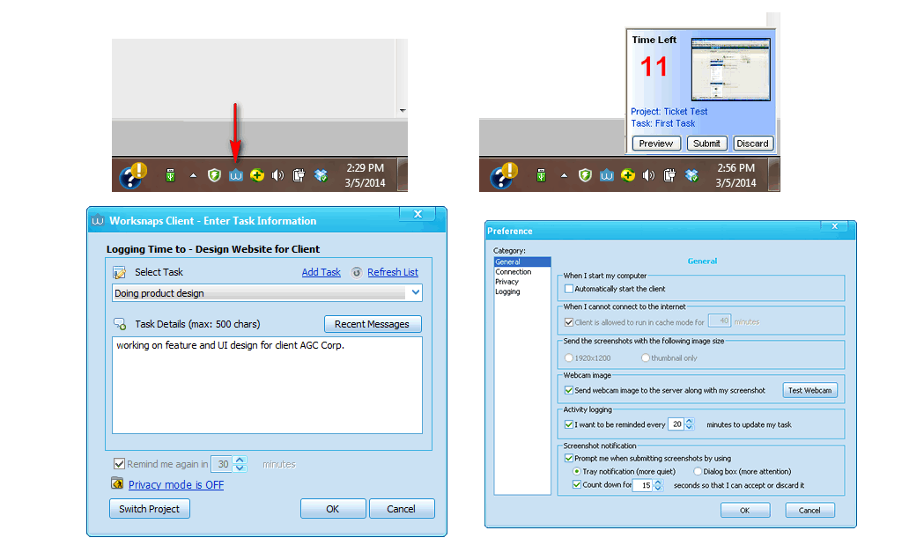The image size is (924, 560).
Task: Click the Submit button in the Time Left popup
Action: pos(706,144)
